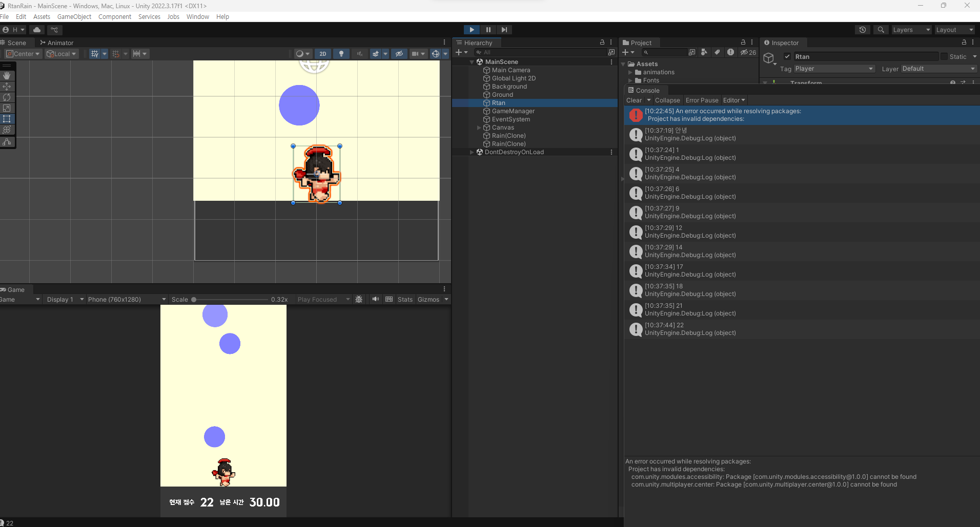Toggle Console Collapse button
The height and width of the screenshot is (527, 980).
(667, 100)
